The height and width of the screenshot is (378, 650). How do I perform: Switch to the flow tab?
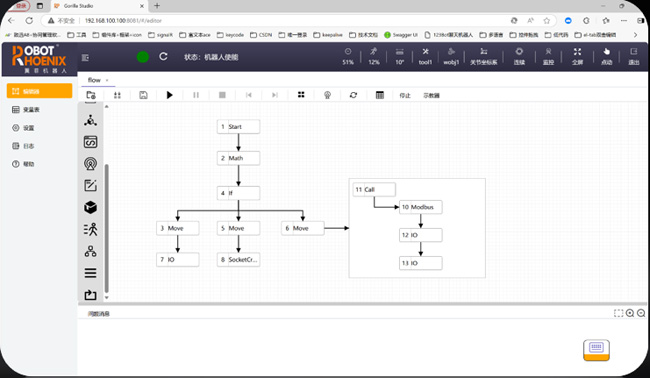[94, 80]
